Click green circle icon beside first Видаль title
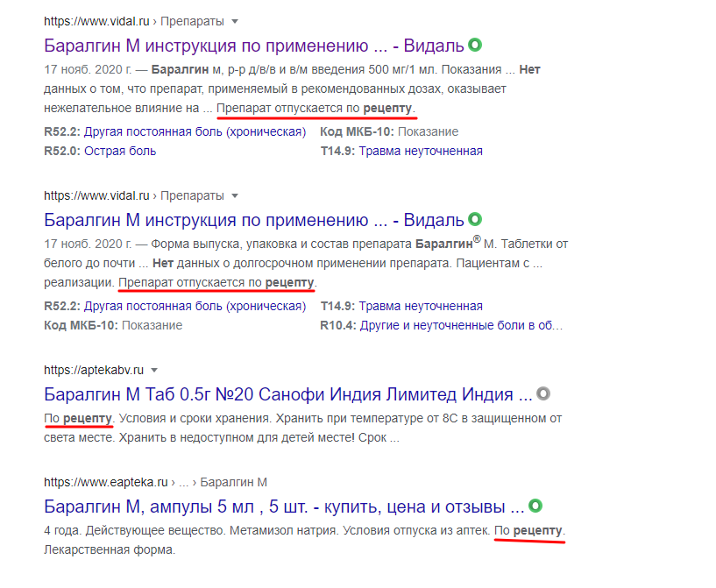Screen dimensions: 716x588 coord(475,45)
